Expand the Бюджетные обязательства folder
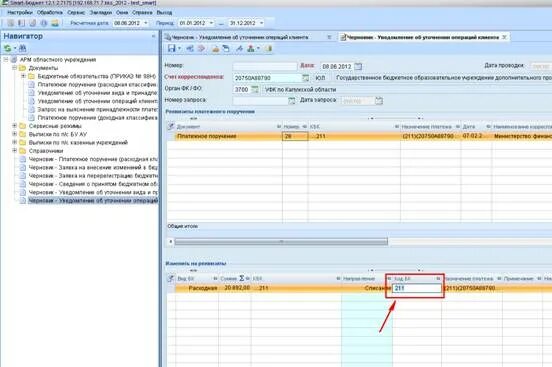The image size is (552, 367). tap(23, 76)
